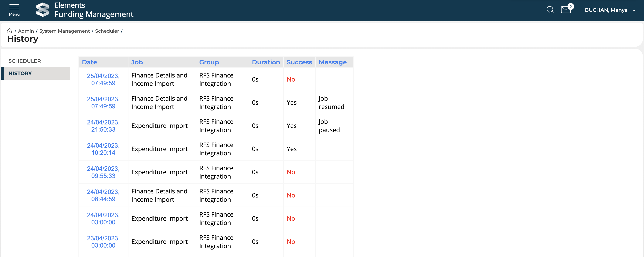Sort table by Date column header
Screen dimensions: 644x257
[89, 62]
